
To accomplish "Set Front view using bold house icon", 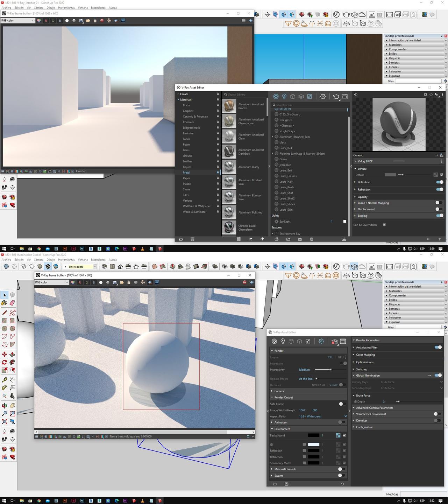I will [x=120, y=266].
